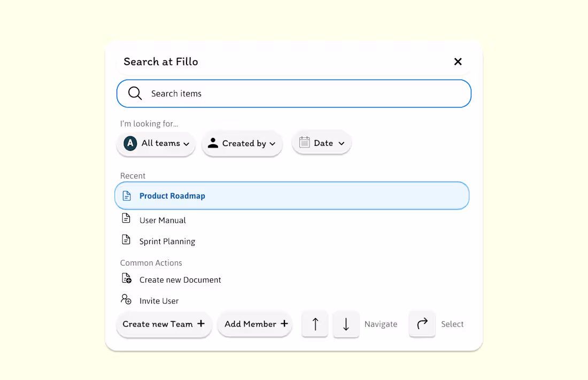Image resolution: width=588 pixels, height=380 pixels.
Task: Click the User Manual document icon
Action: point(126,218)
